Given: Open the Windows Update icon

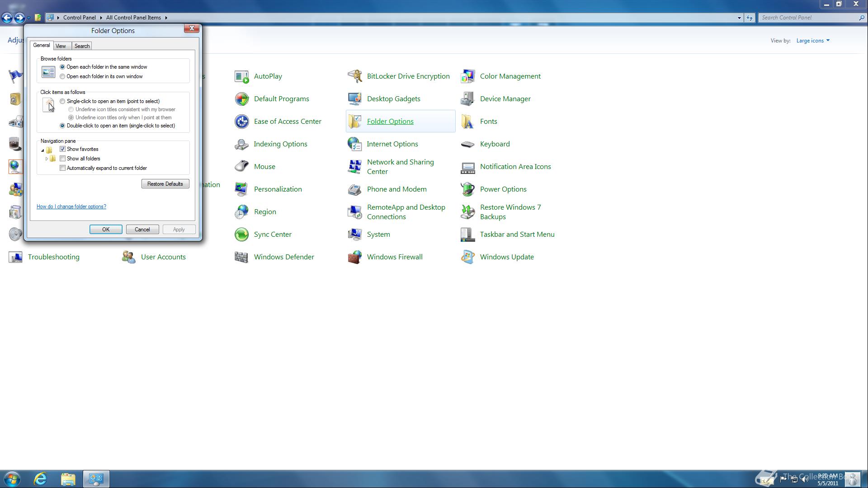Looking at the screenshot, I should (467, 257).
